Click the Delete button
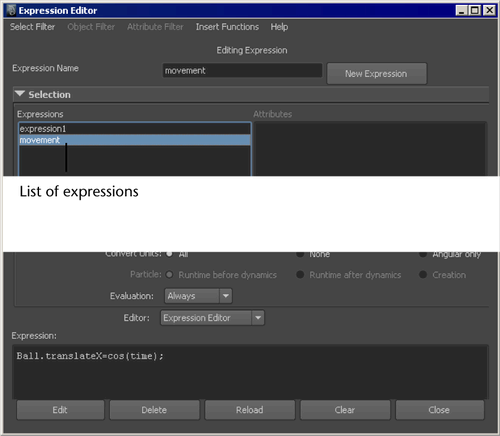This screenshot has height=436, width=500. click(154, 410)
